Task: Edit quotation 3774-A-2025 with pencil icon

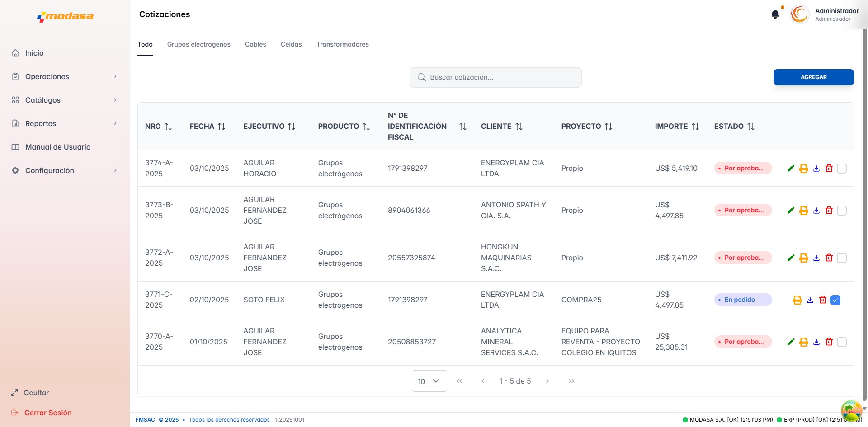Action: tap(791, 169)
